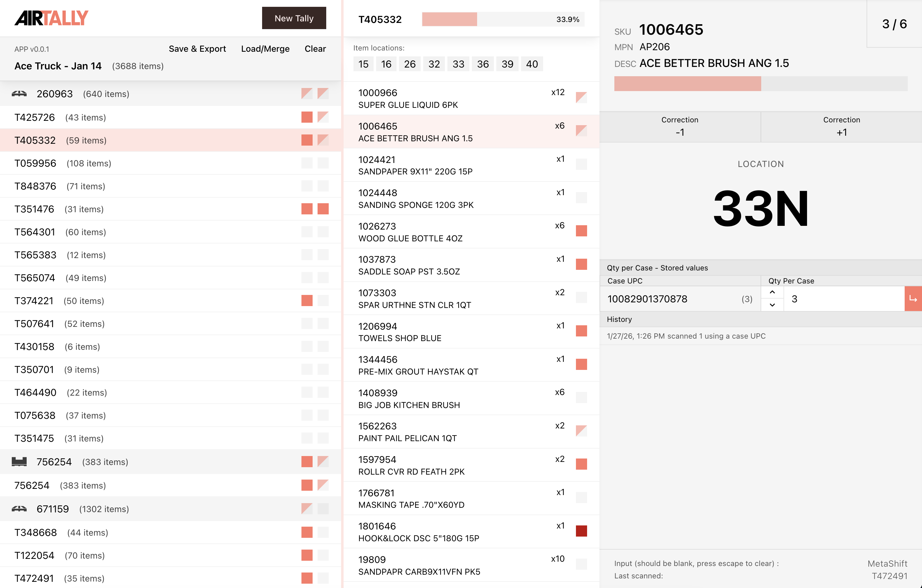Screen dimensions: 922x588
Task: Click the filled status square beside WOOD GLUE BOTTLE 4OZ
Action: tap(581, 231)
